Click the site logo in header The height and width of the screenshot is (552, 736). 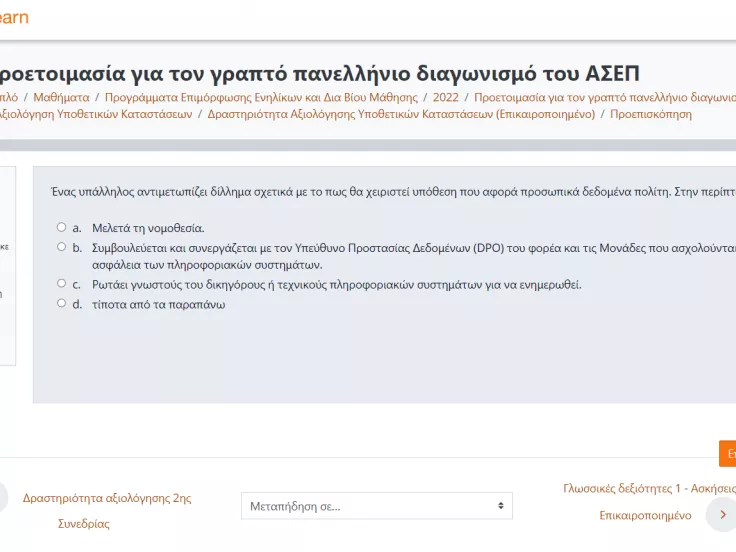[14, 17]
